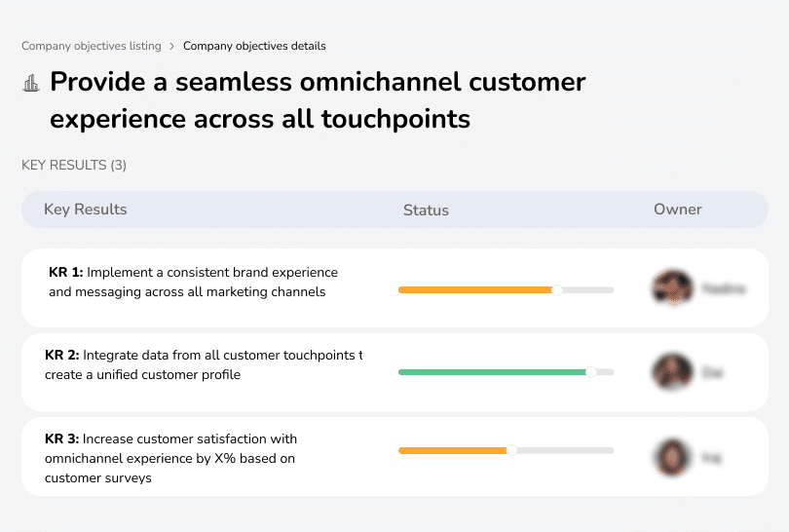789x532 pixels.
Task: Click the KR 3 owner avatar
Action: 672,457
